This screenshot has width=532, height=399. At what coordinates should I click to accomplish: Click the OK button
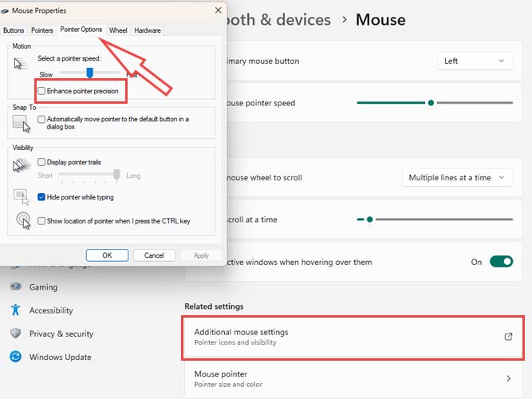(x=107, y=255)
